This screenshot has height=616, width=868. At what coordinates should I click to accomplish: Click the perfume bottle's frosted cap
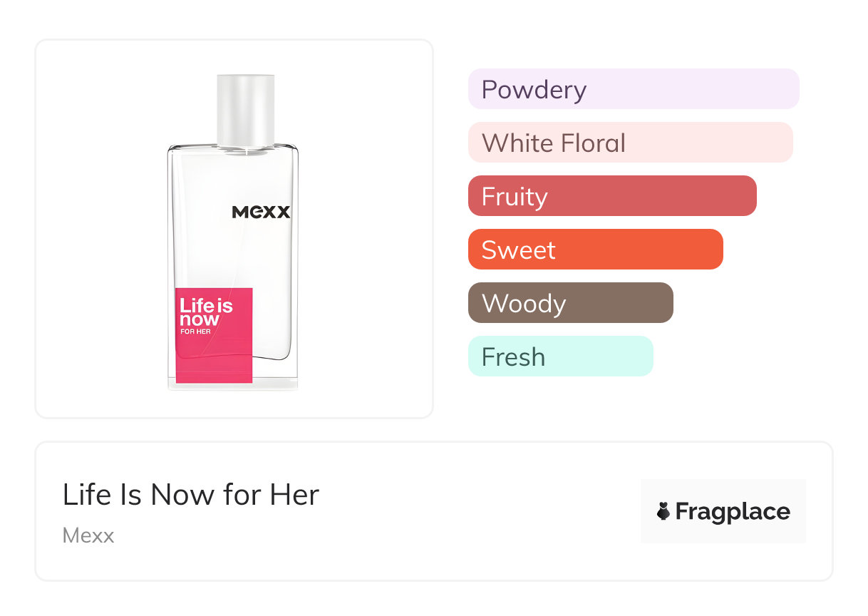tap(245, 108)
